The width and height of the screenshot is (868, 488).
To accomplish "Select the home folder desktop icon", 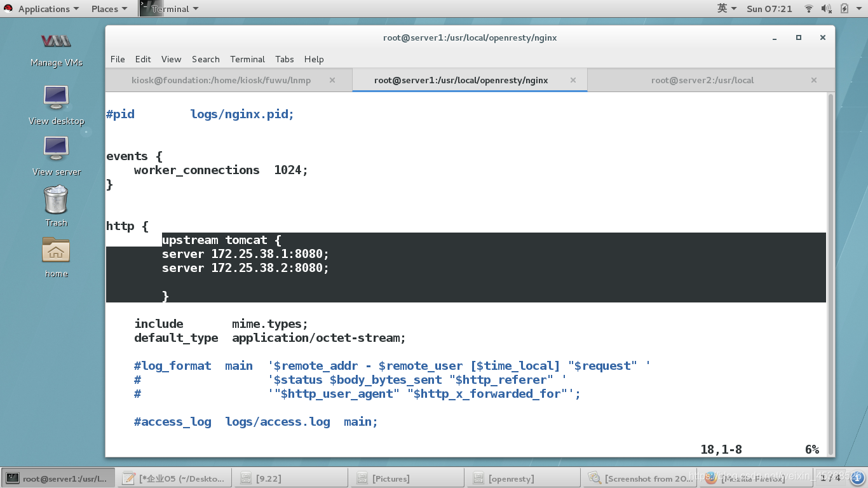I will [56, 250].
